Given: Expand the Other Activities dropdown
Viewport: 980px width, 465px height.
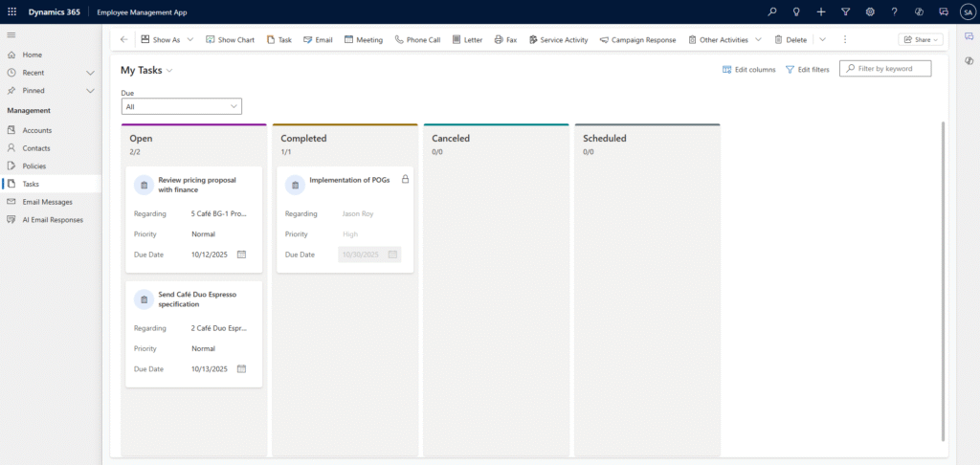Looking at the screenshot, I should tap(758, 39).
